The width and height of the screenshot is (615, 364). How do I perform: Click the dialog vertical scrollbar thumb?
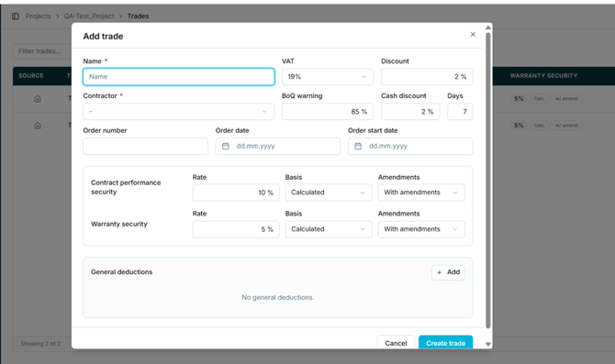[488, 181]
